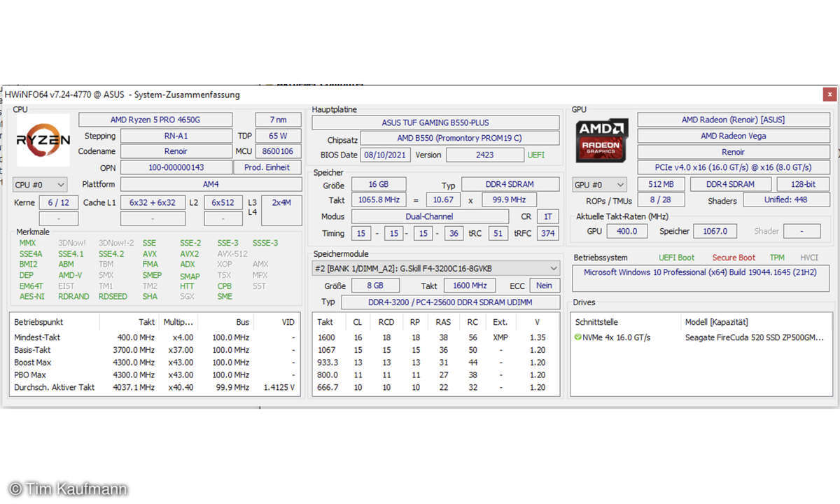This screenshot has width=840, height=504.
Task: Click the AMD Radeon Vega field
Action: point(733,136)
